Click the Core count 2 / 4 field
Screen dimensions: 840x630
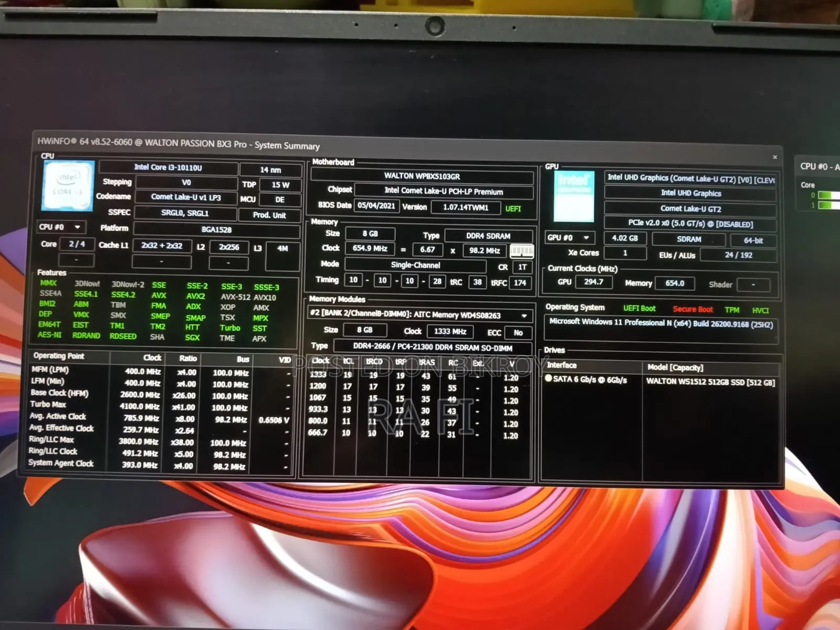click(x=77, y=244)
